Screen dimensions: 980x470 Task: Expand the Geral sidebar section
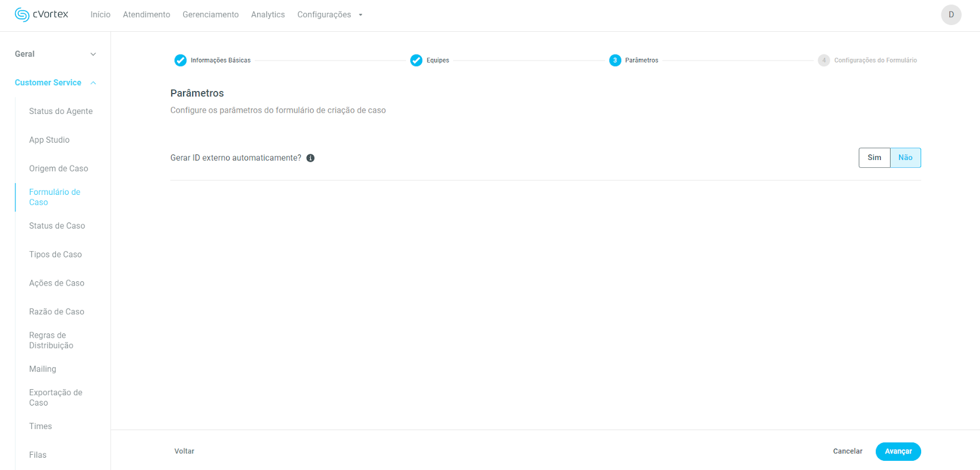tap(93, 54)
